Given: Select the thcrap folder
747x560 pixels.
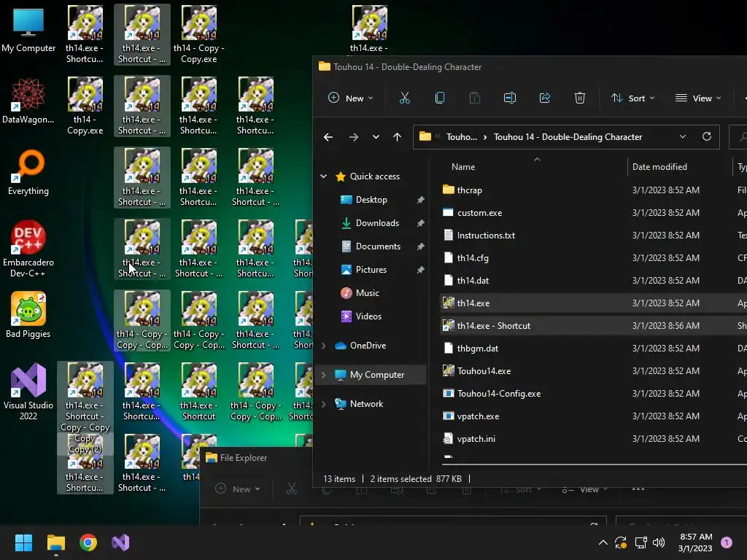Looking at the screenshot, I should click(469, 190).
